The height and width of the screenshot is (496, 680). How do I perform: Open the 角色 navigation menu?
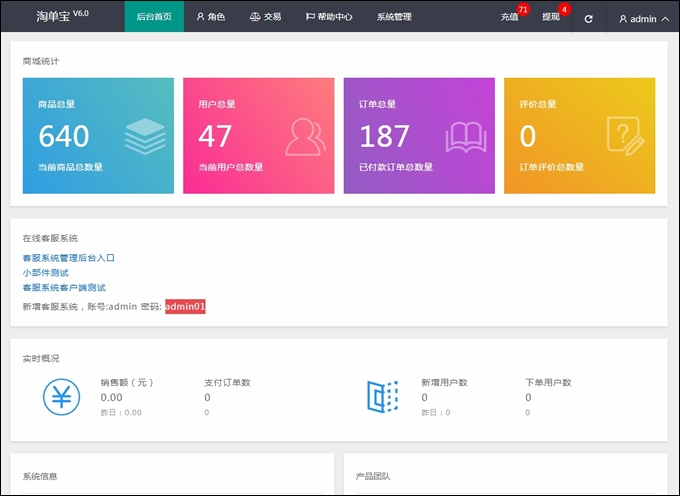[x=211, y=17]
